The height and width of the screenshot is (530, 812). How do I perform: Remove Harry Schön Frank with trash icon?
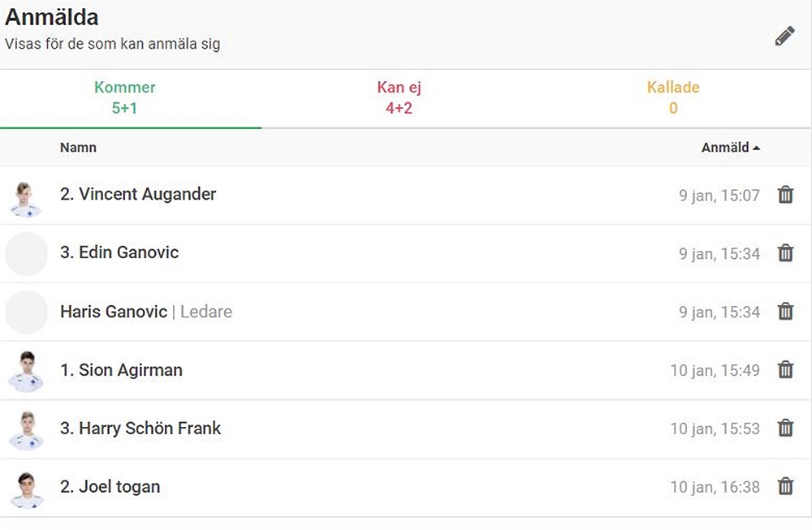[785, 428]
